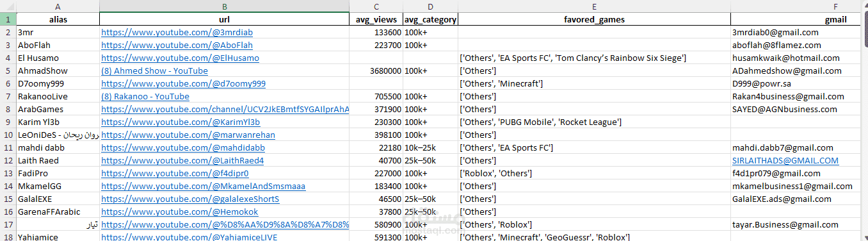868x241 pixels.
Task: Select column D header
Action: [x=430, y=6]
